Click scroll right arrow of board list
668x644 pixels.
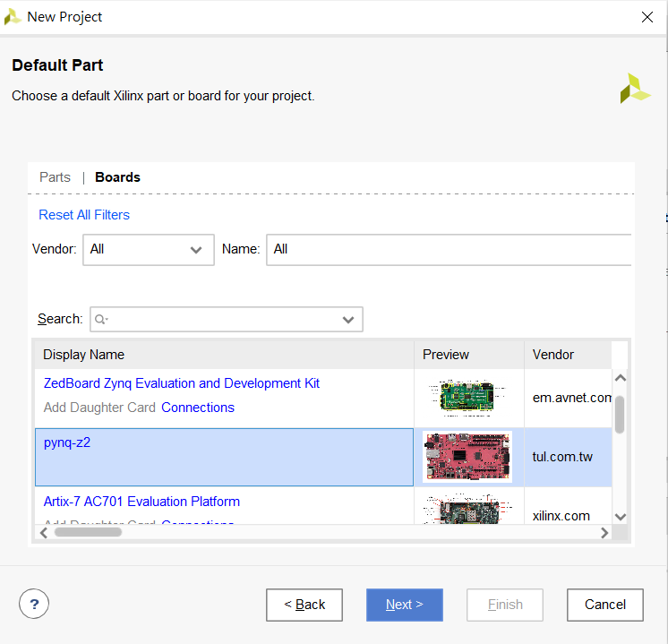[604, 533]
